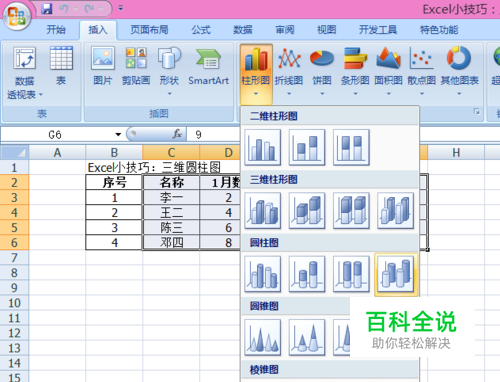Redo the last action

(89, 9)
